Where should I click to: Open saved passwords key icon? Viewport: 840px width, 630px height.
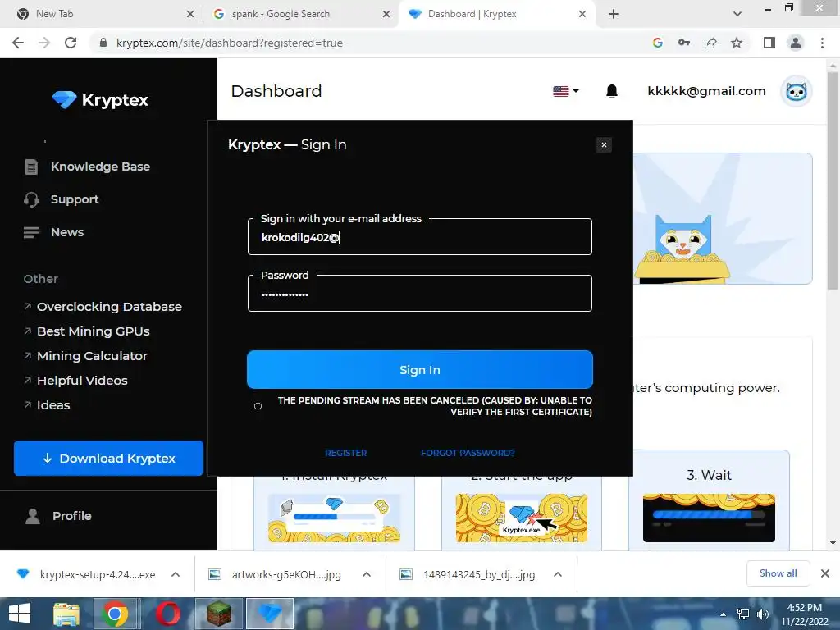tap(684, 43)
